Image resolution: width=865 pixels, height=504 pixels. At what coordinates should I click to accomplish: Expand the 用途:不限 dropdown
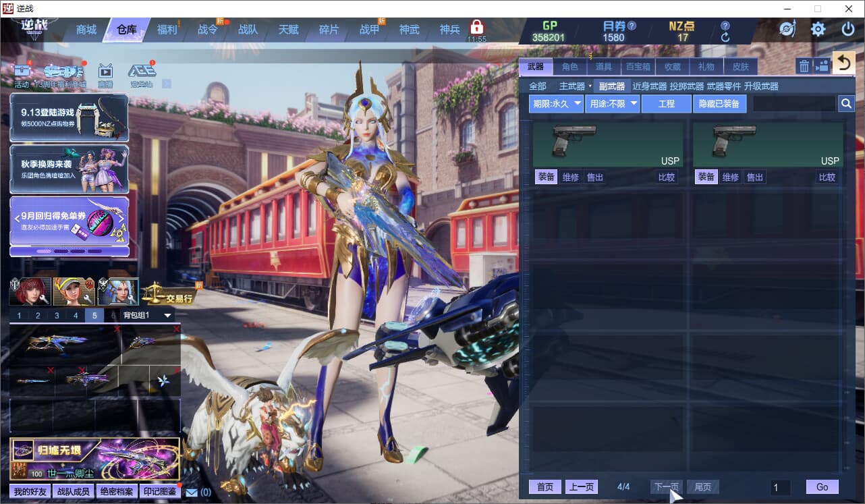pos(612,104)
